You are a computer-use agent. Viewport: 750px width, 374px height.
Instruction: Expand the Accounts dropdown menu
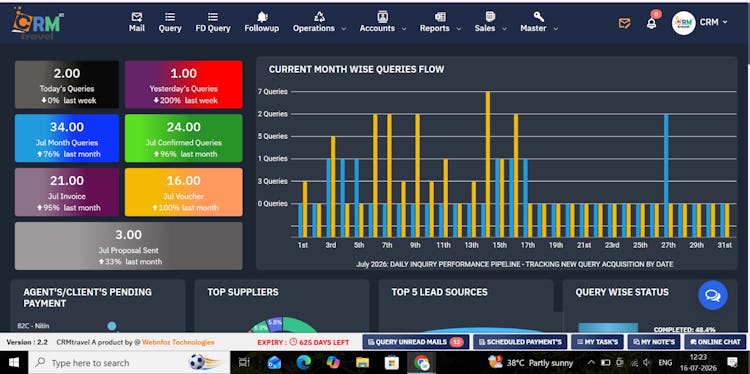(x=383, y=22)
